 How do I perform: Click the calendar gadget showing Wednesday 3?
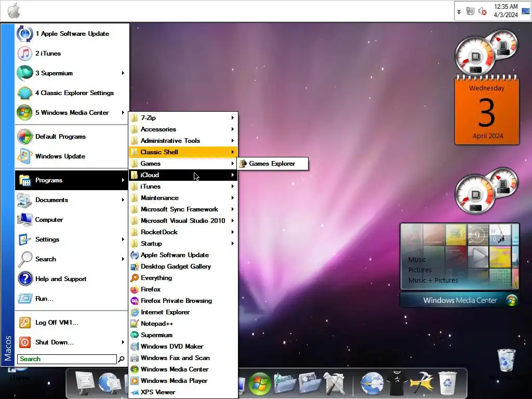pos(487,110)
